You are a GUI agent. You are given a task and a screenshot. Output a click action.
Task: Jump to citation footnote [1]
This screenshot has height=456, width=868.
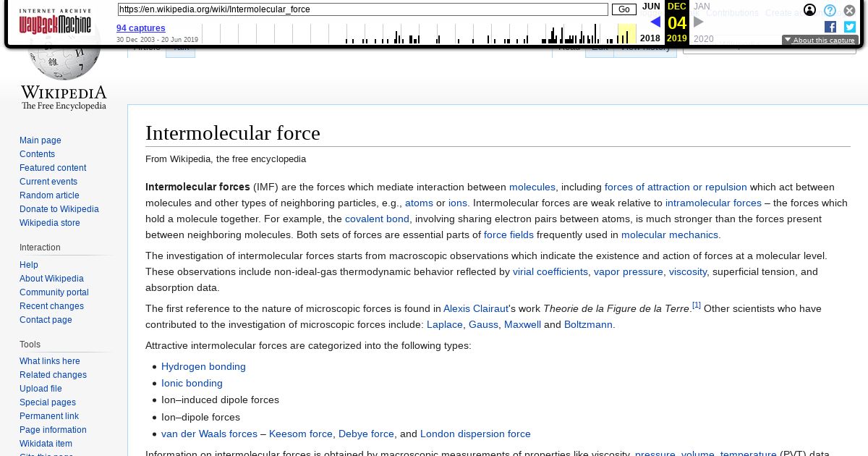[x=697, y=305]
